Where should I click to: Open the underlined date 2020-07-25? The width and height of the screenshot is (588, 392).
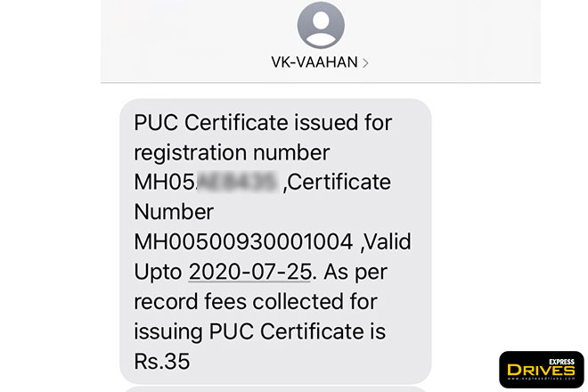tap(249, 272)
